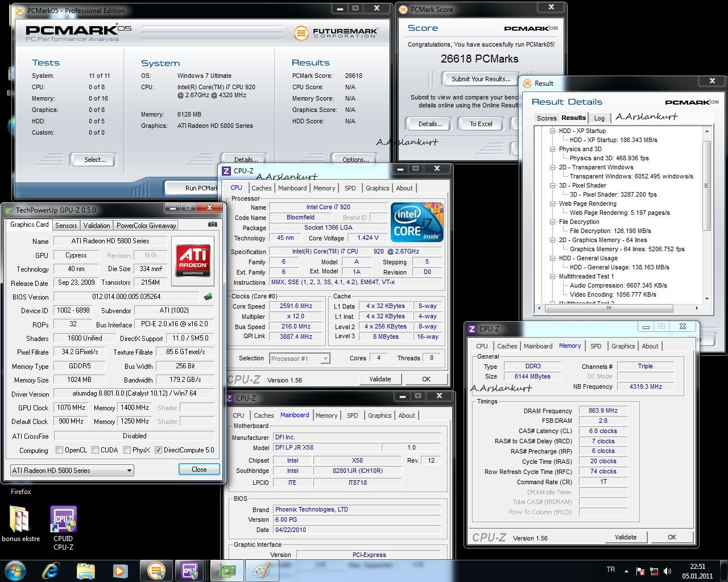The height and width of the screenshot is (582, 728).
Task: Switch to GPU-Z taskbar button
Action: tap(227, 570)
